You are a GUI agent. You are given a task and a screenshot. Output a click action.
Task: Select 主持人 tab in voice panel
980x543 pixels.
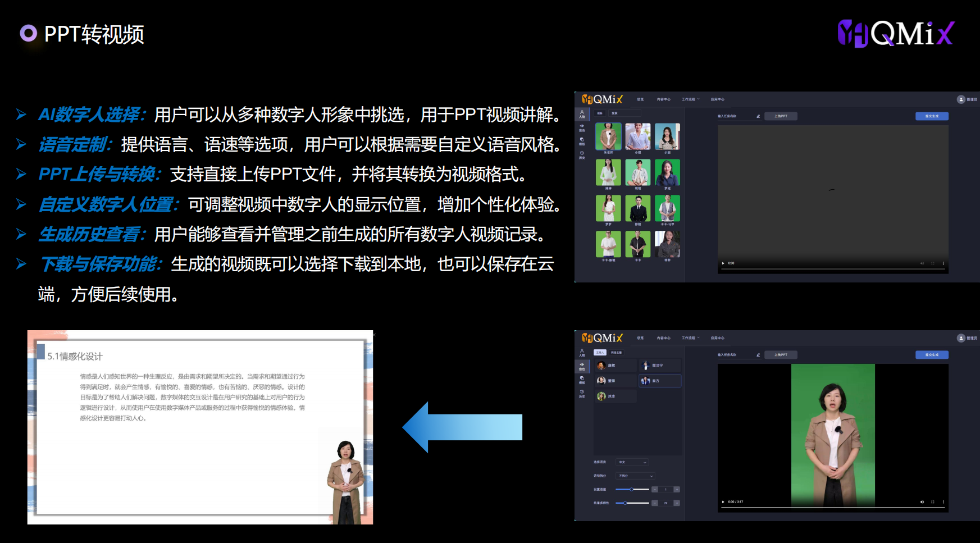tap(600, 352)
